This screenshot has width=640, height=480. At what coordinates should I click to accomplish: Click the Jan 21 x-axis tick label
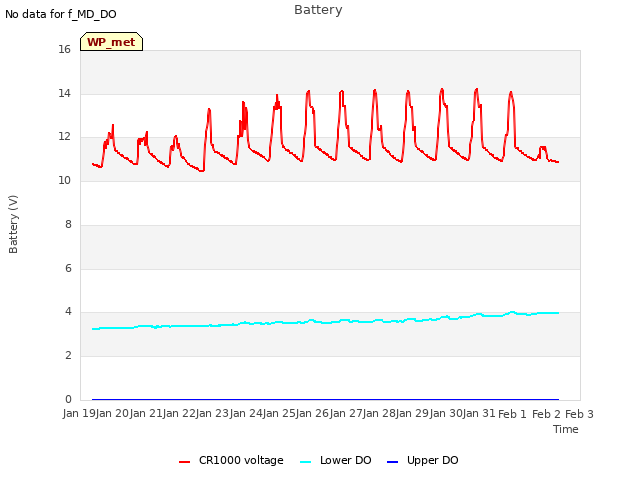tap(146, 413)
